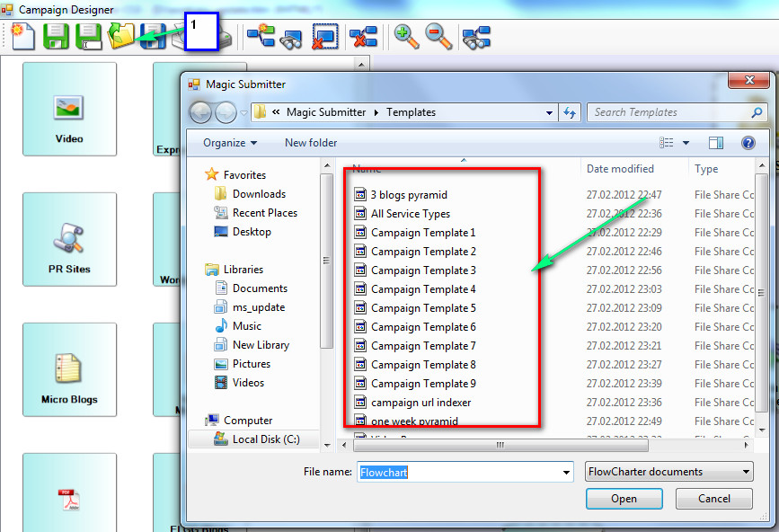Screen dimensions: 779x532
Task: Zoom in with the green plus magnifier
Action: (x=406, y=37)
